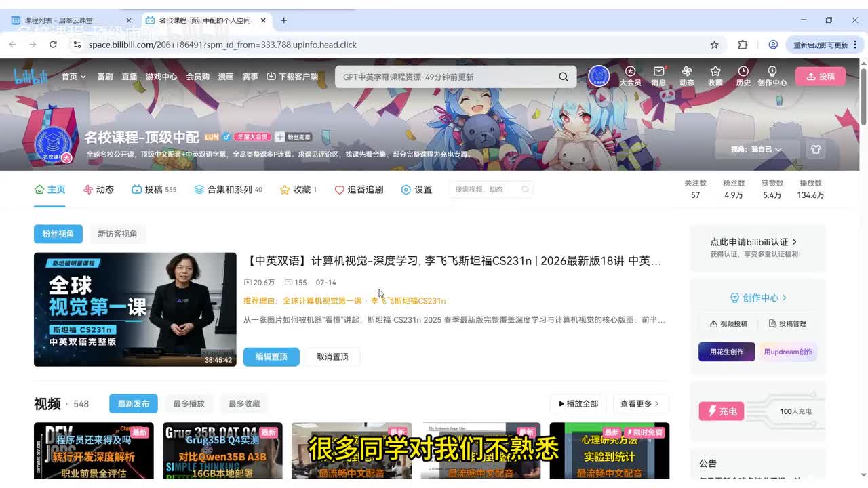868x488 pixels.
Task: Reload the page with browser refresh icon
Action: click(53, 45)
